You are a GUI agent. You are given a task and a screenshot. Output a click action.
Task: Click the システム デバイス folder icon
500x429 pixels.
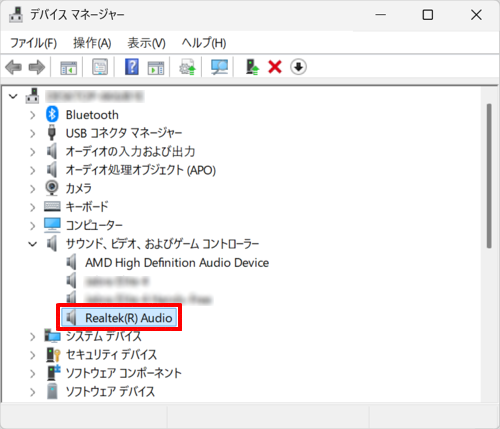click(x=53, y=336)
